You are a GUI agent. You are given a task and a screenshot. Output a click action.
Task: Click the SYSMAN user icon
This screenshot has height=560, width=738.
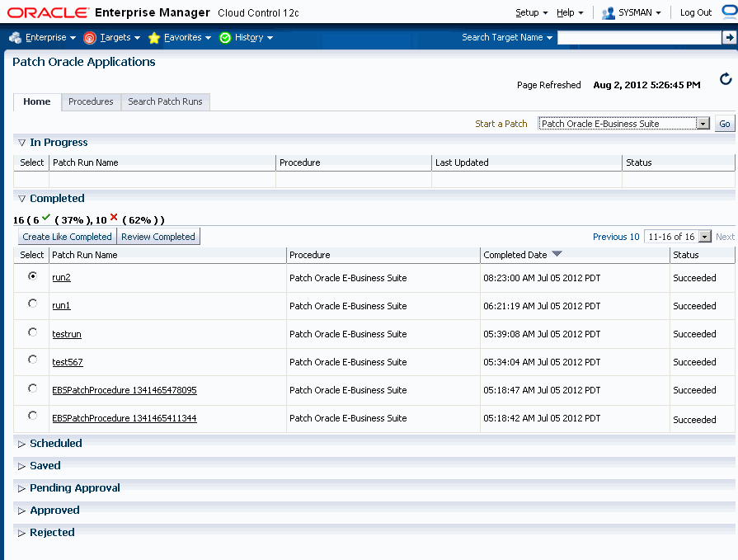click(608, 12)
